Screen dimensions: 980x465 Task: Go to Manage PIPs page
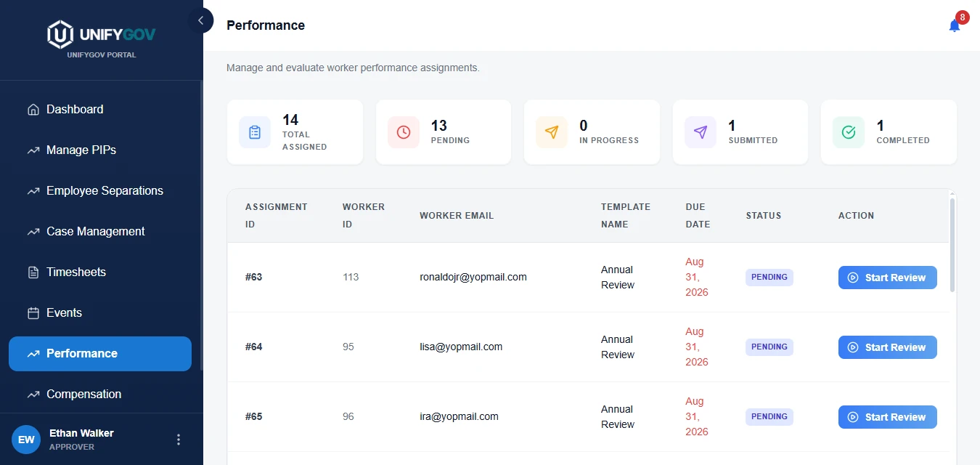pos(100,150)
